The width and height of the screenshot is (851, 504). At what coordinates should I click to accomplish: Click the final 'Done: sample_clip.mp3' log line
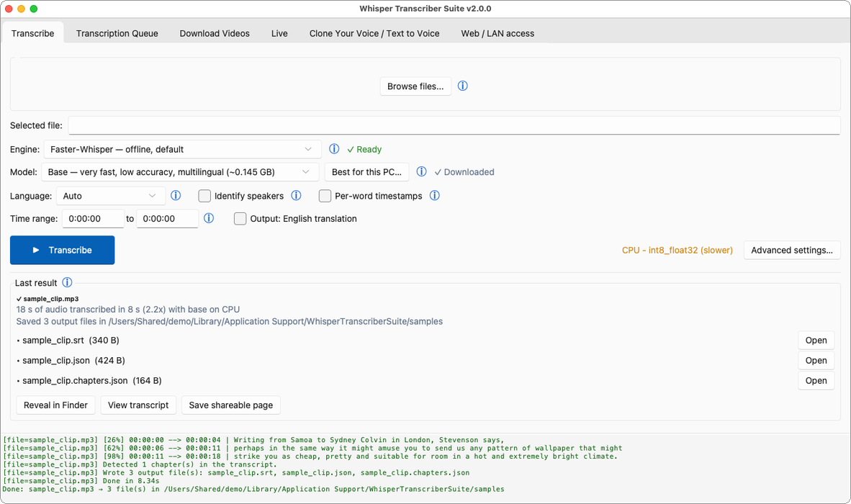point(253,489)
